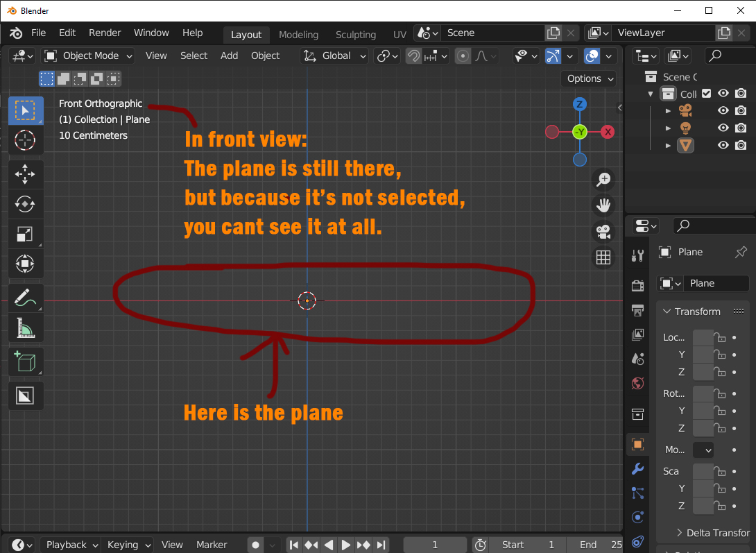Screen dimensions: 756x553
Task: Hide the Plane mesh row in outliner
Action: point(723,145)
